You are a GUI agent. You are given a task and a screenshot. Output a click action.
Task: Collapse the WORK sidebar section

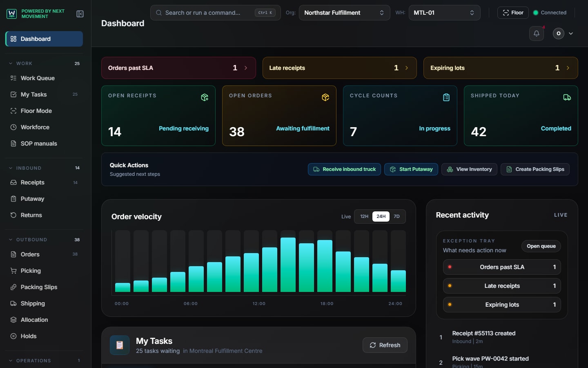coord(11,63)
